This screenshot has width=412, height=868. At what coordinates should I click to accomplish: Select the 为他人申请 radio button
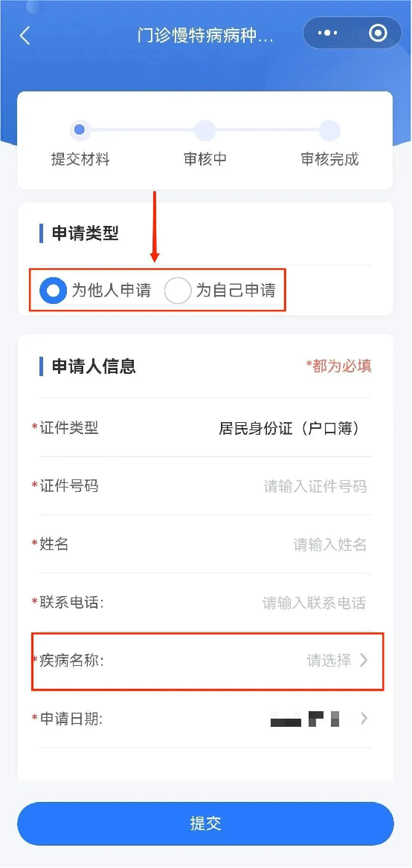pos(53,291)
